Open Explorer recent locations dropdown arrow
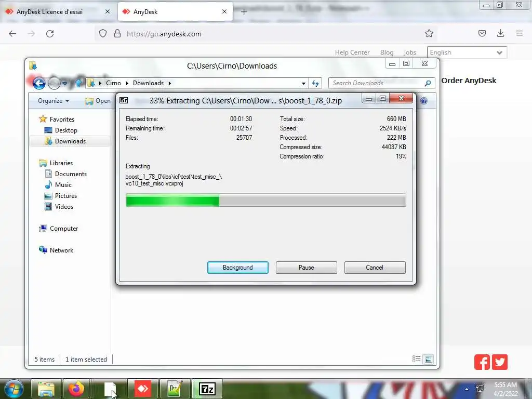Image resolution: width=532 pixels, height=399 pixels. point(64,83)
